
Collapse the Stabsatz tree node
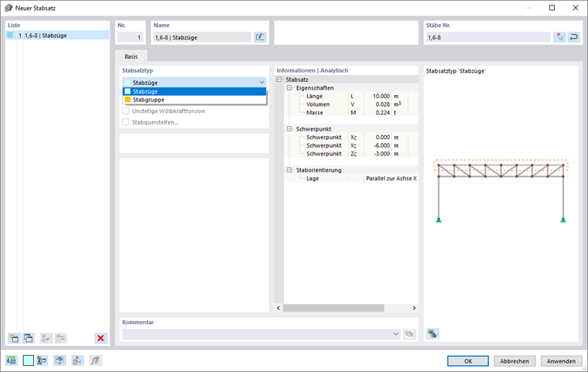pos(279,80)
